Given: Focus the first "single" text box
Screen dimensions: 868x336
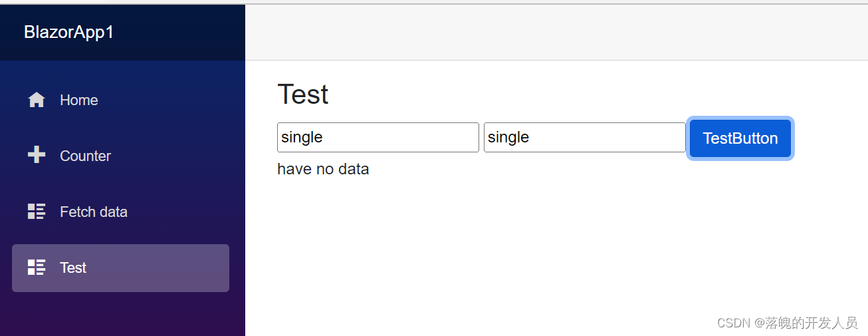Looking at the screenshot, I should coord(378,138).
